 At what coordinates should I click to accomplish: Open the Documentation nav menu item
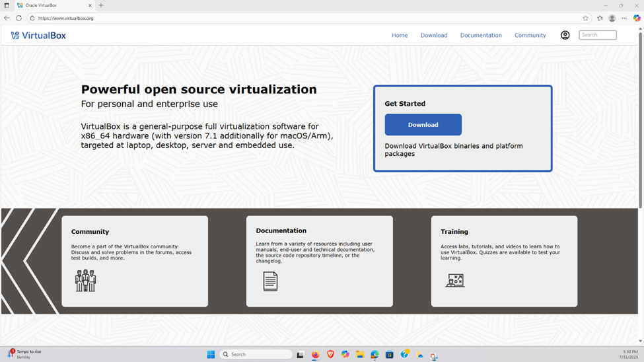(480, 36)
